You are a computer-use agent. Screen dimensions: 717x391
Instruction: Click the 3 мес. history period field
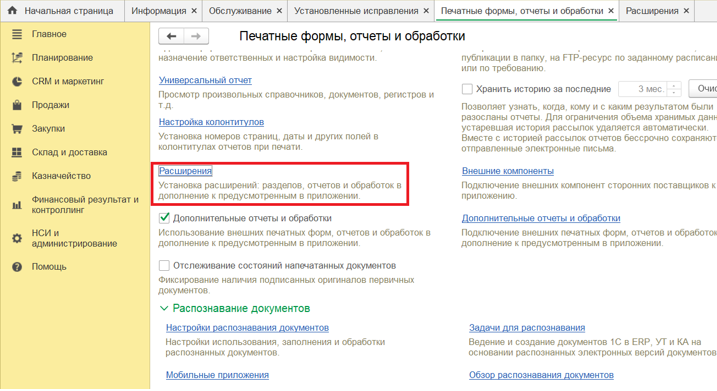(x=643, y=89)
